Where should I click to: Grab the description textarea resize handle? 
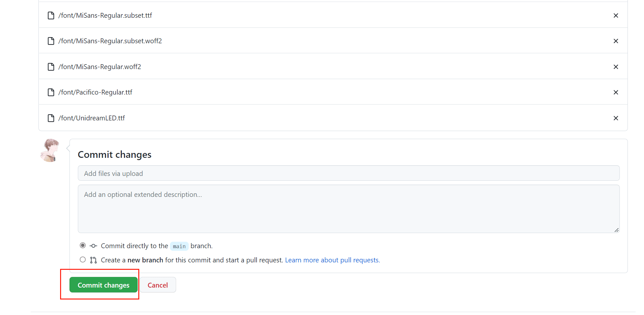coord(617,230)
